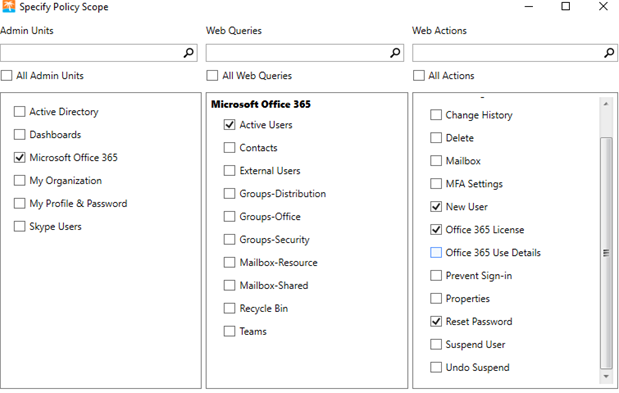The width and height of the screenshot is (619, 393).
Task: Select the My Organization checkbox
Action: [19, 180]
